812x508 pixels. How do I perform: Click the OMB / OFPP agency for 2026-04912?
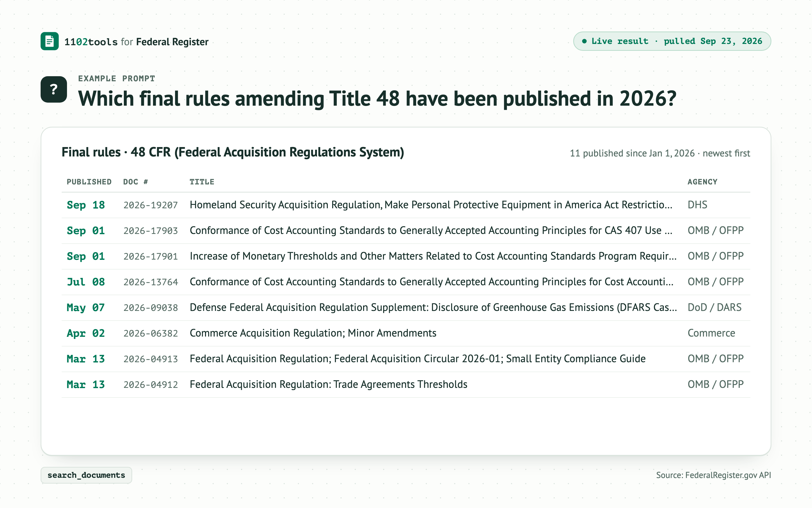(716, 384)
